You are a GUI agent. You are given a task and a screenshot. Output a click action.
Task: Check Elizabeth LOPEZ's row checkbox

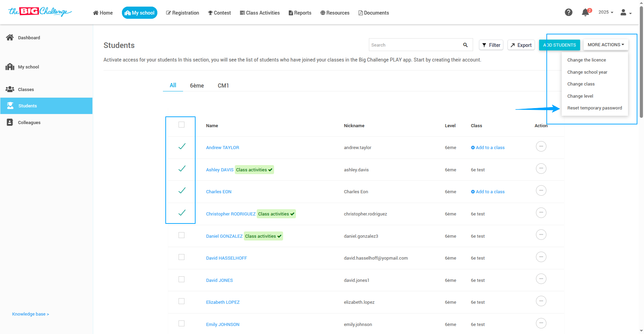(x=181, y=301)
